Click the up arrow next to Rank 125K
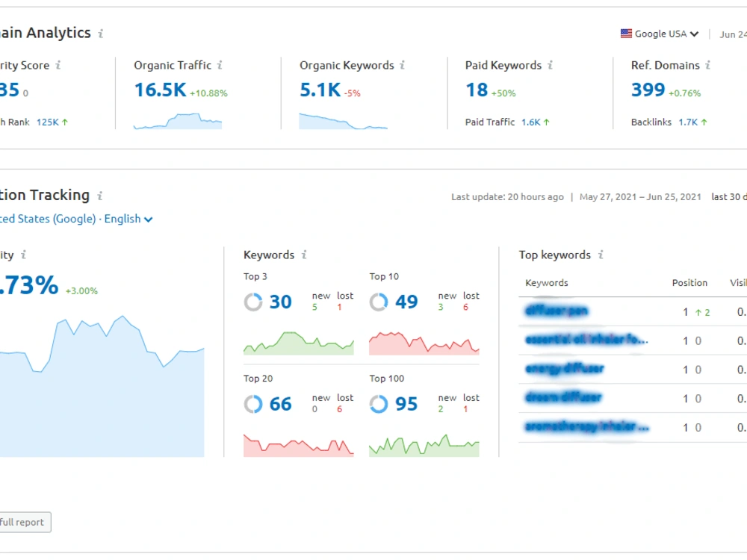Screen dimensions: 747x560 point(65,122)
